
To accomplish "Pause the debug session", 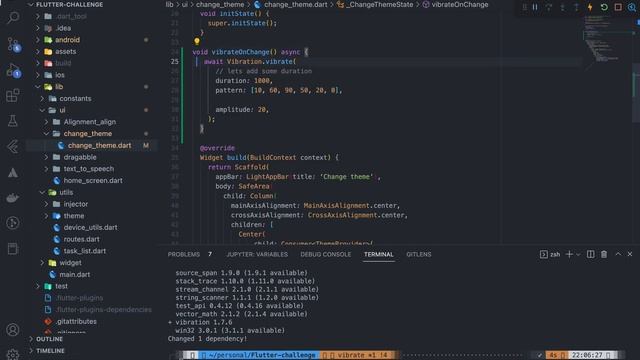I will (535, 7).
